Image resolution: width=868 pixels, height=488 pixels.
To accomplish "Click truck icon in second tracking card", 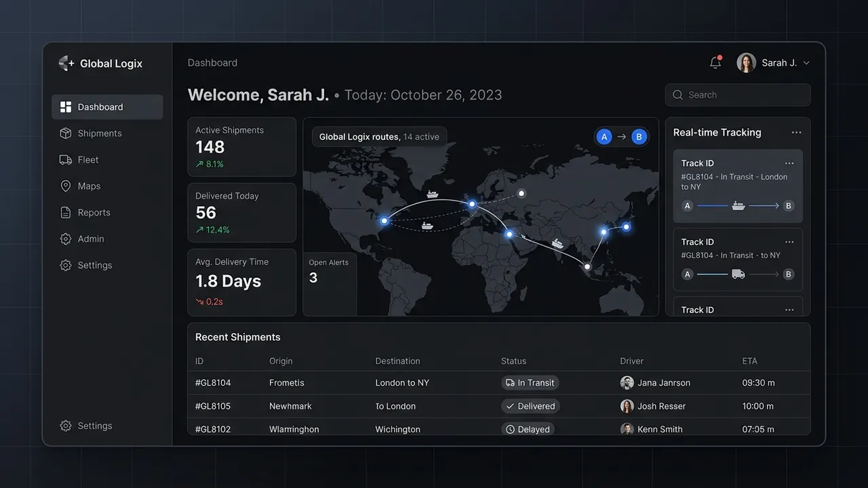I will [738, 274].
